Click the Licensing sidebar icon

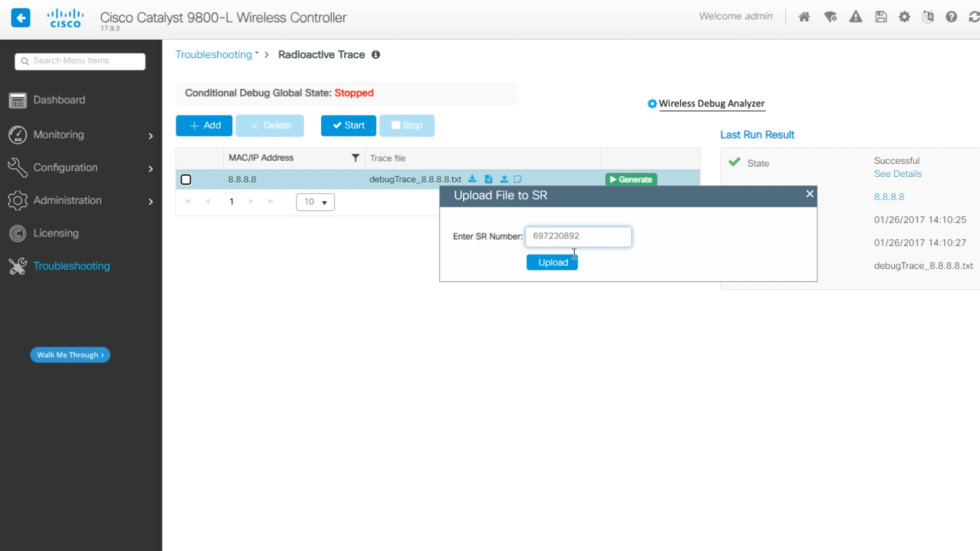(18, 233)
